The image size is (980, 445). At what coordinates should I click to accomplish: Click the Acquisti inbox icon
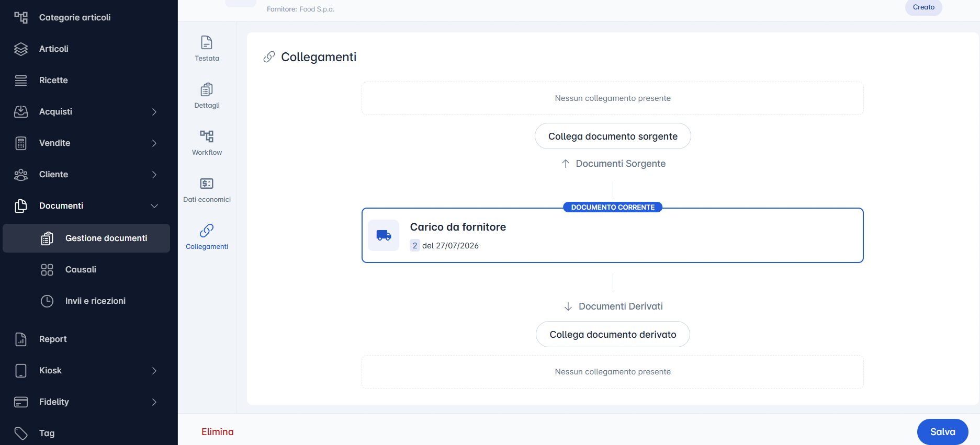[21, 111]
